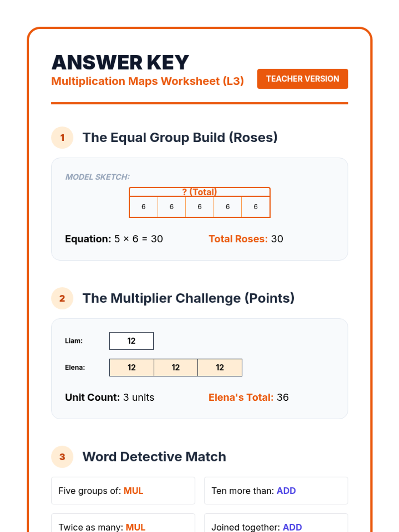Viewport: 399px width, 532px height.
Task: Click Liam's 12 unit box
Action: click(x=131, y=341)
